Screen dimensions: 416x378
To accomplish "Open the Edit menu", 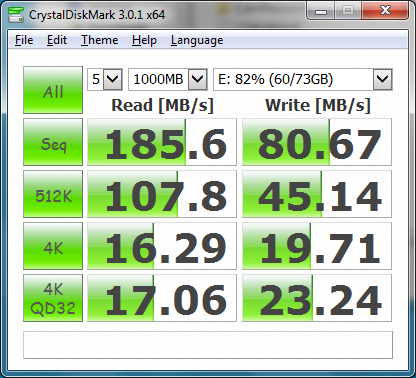I will point(57,40).
